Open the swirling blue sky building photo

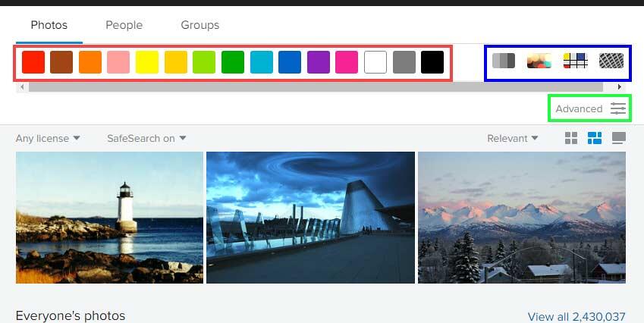(310, 218)
